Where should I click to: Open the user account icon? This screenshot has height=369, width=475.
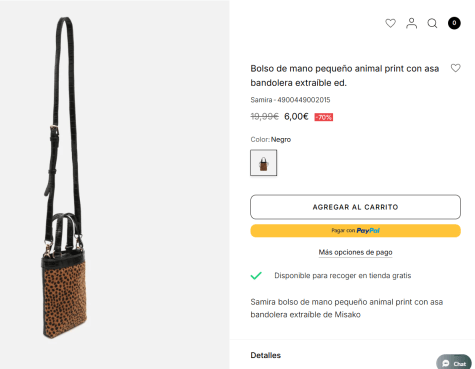411,23
